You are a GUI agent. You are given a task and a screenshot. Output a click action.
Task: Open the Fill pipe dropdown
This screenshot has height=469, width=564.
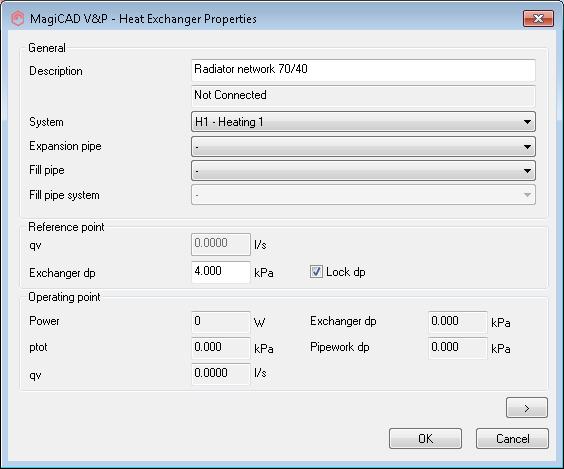[x=363, y=170]
